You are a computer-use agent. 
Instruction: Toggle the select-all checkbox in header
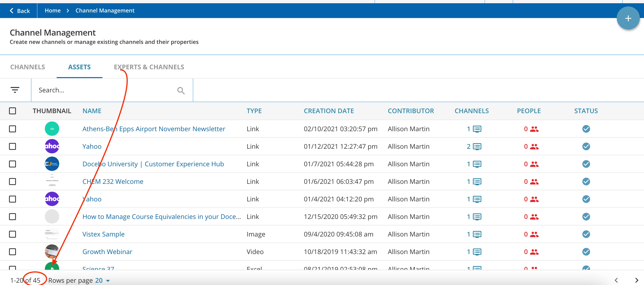(x=12, y=111)
